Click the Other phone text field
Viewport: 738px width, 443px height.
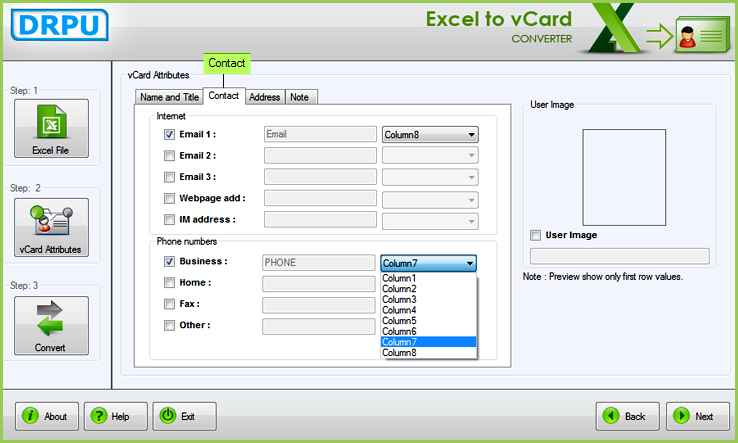coord(319,327)
